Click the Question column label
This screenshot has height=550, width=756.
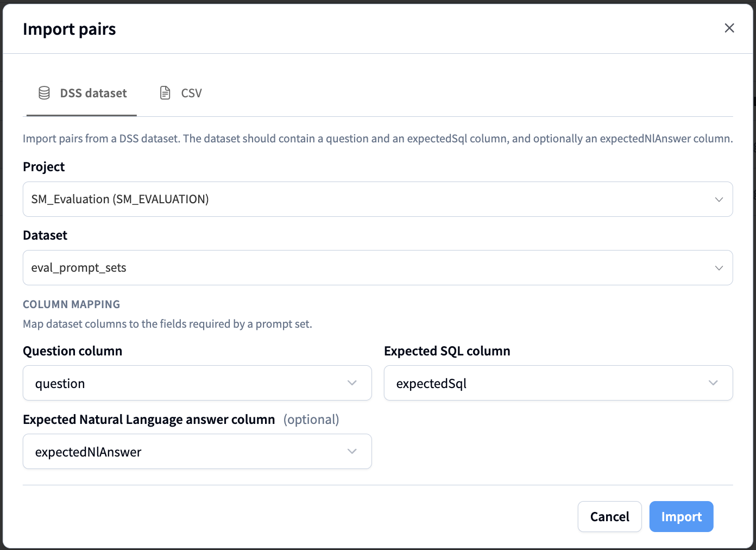click(x=73, y=351)
